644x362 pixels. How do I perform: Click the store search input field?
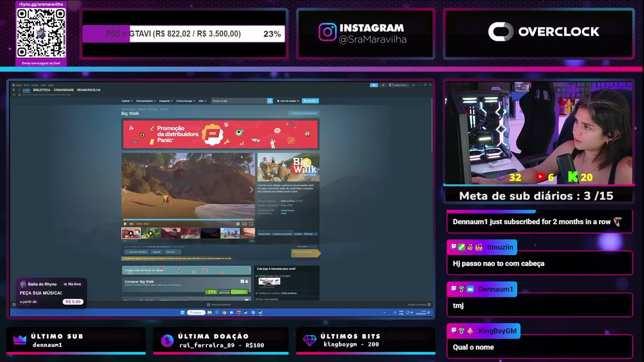click(239, 101)
